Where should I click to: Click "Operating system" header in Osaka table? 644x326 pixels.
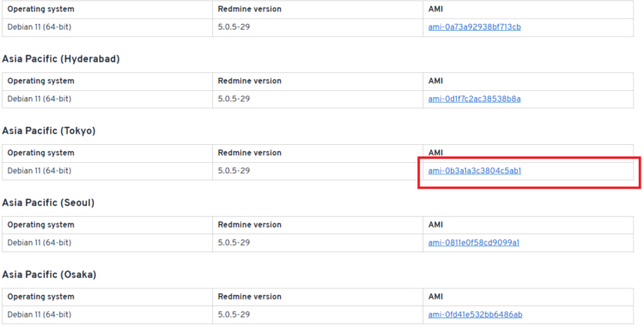[x=41, y=297]
